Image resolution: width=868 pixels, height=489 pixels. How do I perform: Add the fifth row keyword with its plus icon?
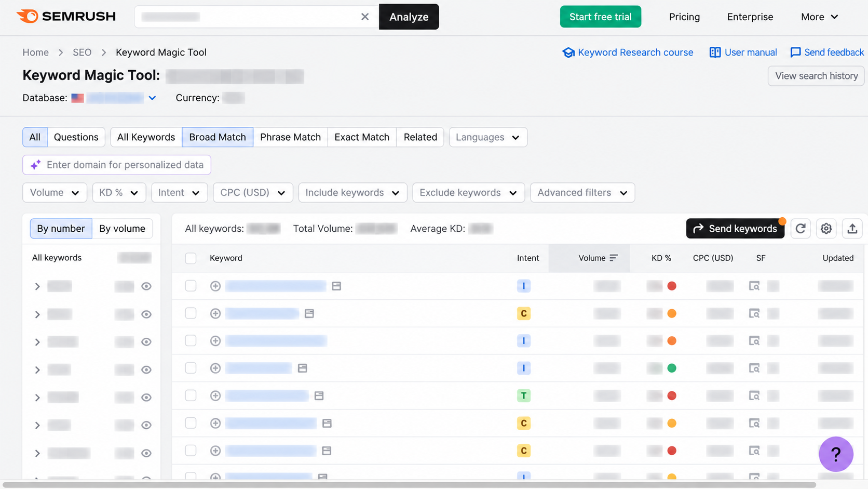(215, 396)
